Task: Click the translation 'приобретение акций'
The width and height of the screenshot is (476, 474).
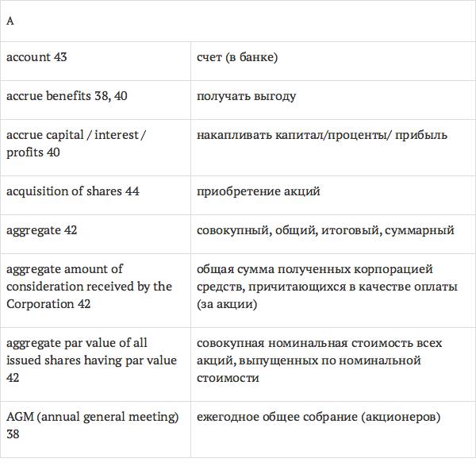Action: click(258, 191)
